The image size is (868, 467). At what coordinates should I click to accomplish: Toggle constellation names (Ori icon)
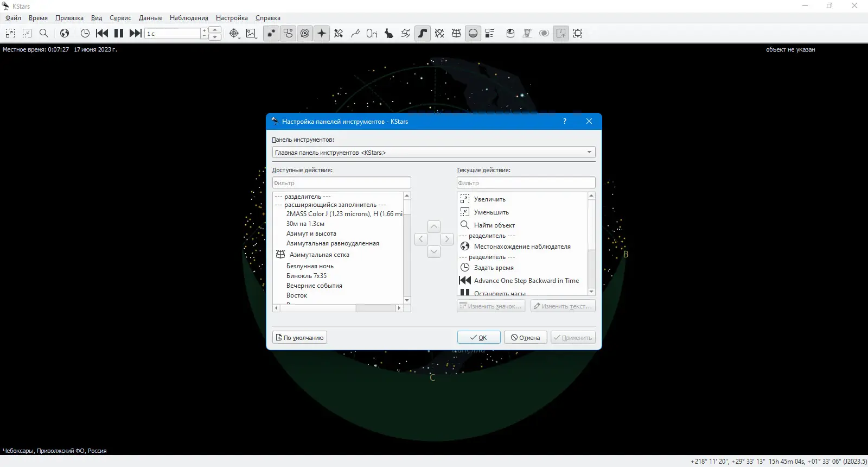point(372,33)
